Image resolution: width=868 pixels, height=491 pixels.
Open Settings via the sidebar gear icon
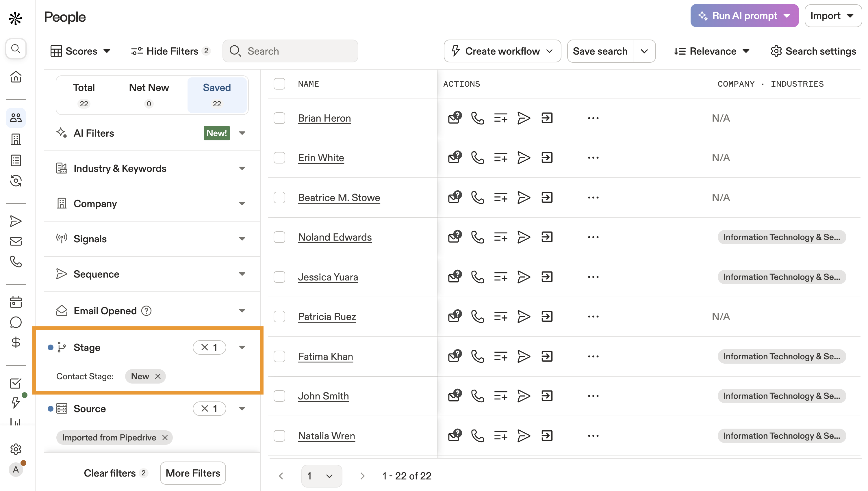point(16,449)
